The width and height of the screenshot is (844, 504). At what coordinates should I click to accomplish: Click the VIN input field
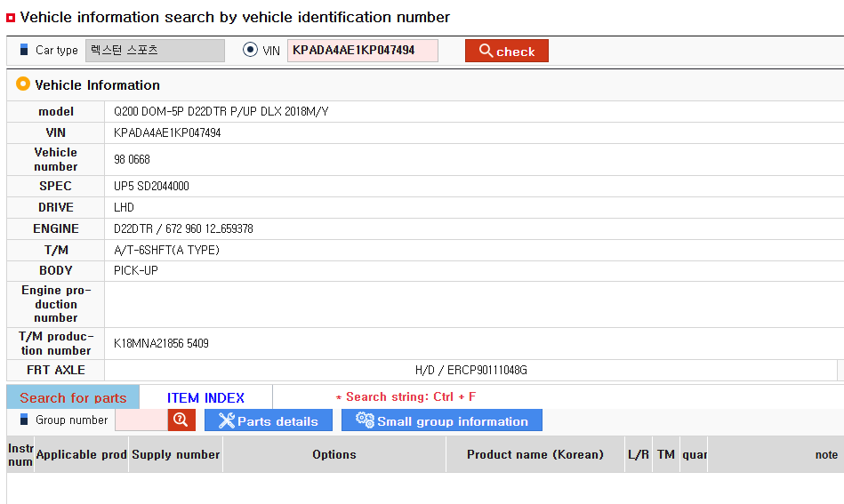[x=362, y=51]
